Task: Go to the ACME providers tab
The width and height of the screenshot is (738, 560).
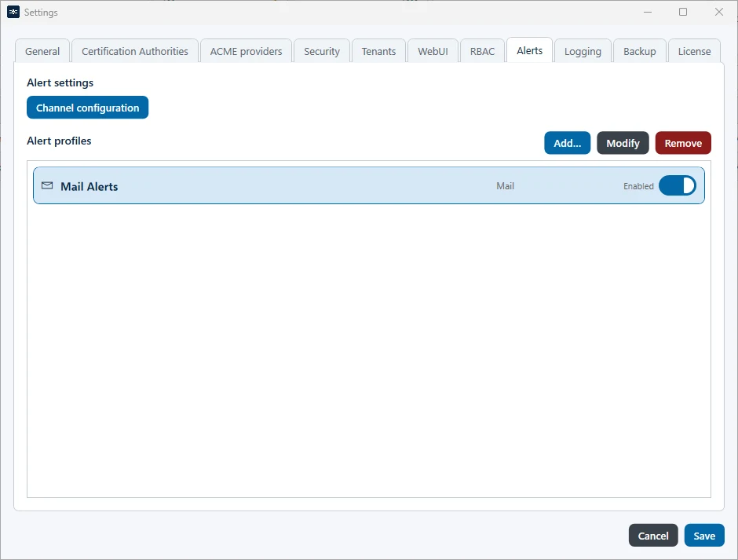Action: [247, 51]
